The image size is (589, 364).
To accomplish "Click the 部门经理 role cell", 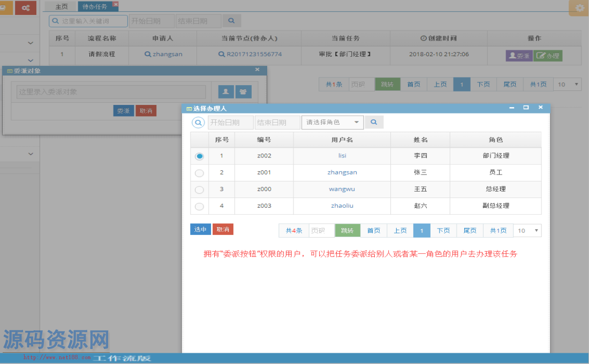I will [496, 156].
